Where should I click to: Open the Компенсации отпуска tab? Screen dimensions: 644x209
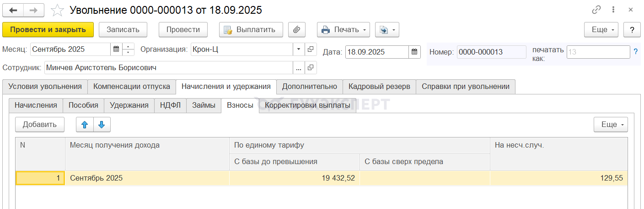pos(131,86)
